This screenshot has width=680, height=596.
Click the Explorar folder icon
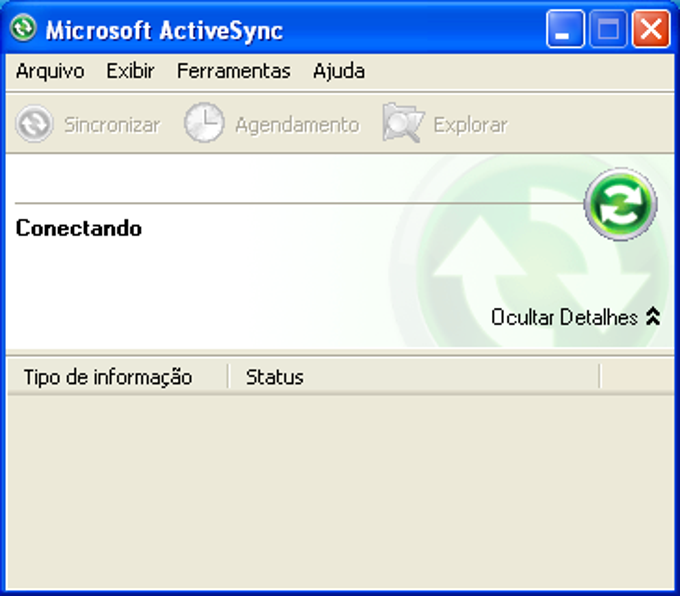pyautogui.click(x=402, y=123)
